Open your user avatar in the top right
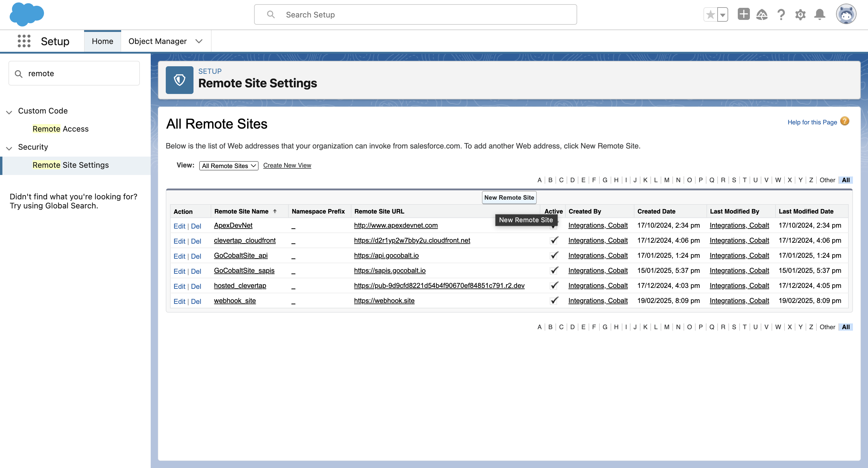Screen dimensions: 868x468 [x=846, y=14]
